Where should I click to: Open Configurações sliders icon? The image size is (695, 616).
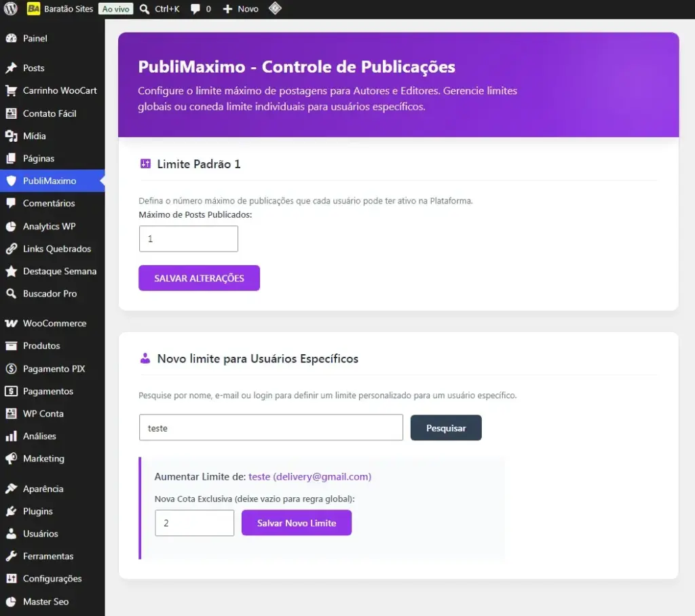[11, 579]
